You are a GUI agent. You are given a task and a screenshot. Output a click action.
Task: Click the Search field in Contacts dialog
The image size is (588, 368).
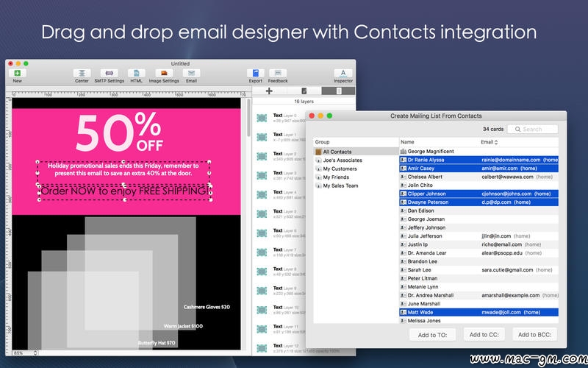(532, 130)
